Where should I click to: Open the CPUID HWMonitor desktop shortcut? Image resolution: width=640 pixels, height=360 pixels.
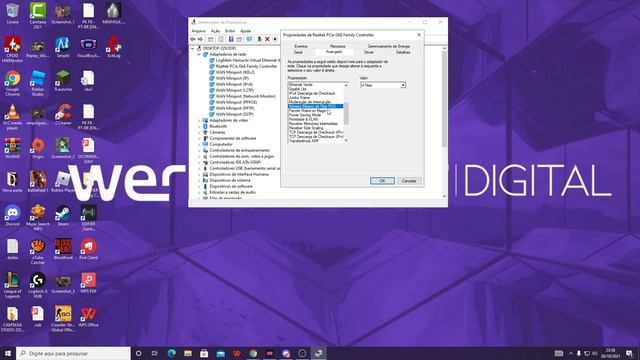coord(13,48)
